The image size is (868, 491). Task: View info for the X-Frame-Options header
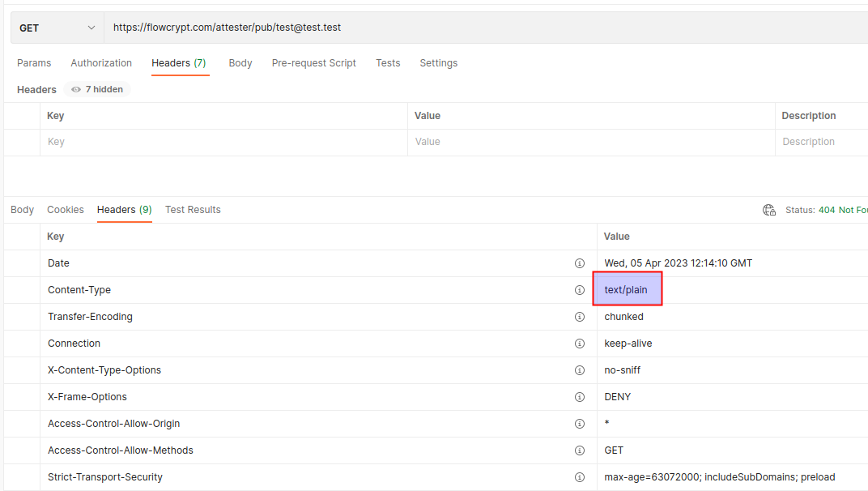pos(580,396)
